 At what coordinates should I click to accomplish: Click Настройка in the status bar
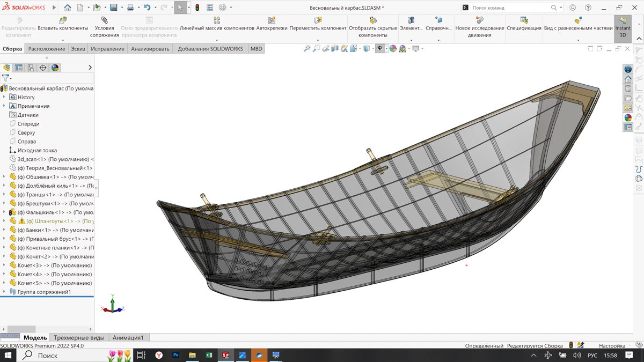612,346
